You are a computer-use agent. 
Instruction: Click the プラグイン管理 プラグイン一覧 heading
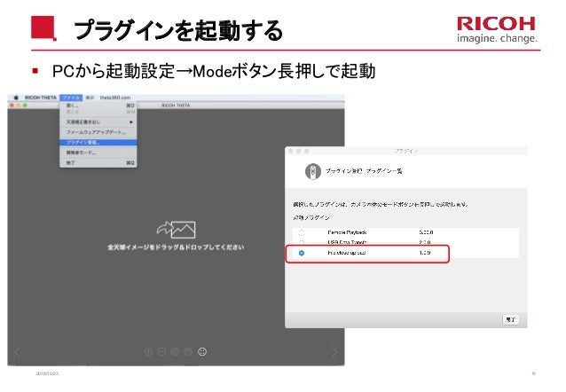click(x=364, y=171)
